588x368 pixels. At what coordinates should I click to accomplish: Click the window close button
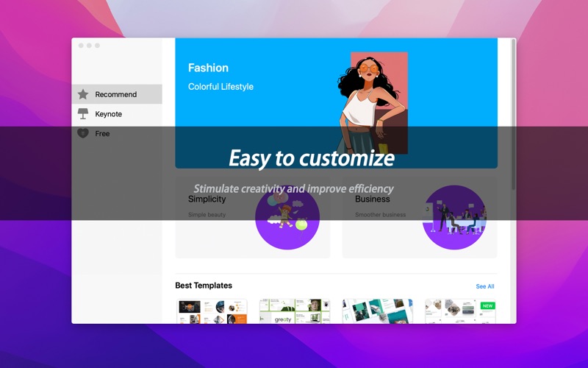81,46
